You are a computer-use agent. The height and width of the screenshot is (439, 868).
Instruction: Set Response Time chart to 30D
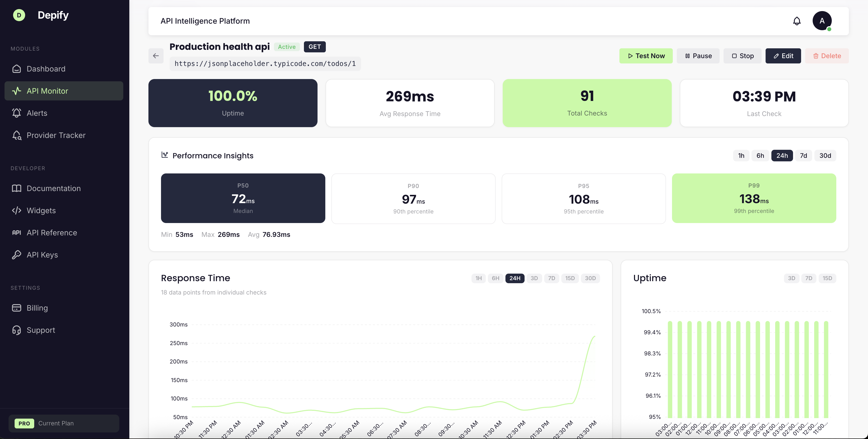coord(590,278)
